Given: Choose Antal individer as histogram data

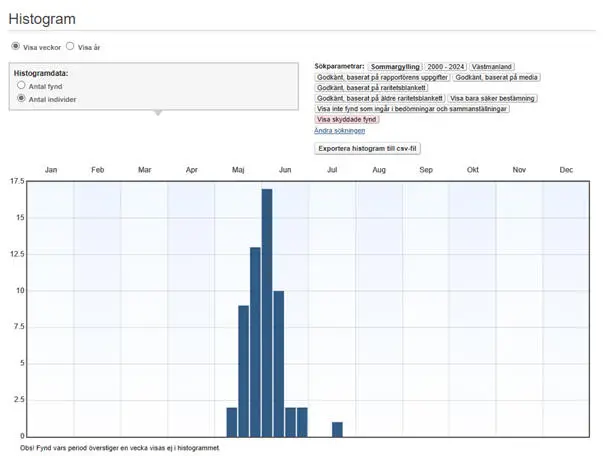Looking at the screenshot, I should click(21, 99).
